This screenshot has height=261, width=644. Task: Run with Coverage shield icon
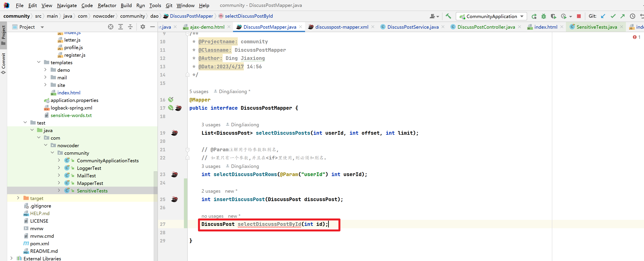point(554,16)
